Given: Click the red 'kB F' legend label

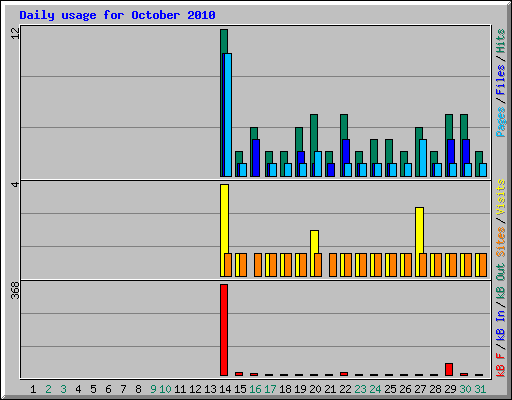Looking at the screenshot, I should pos(500,365).
